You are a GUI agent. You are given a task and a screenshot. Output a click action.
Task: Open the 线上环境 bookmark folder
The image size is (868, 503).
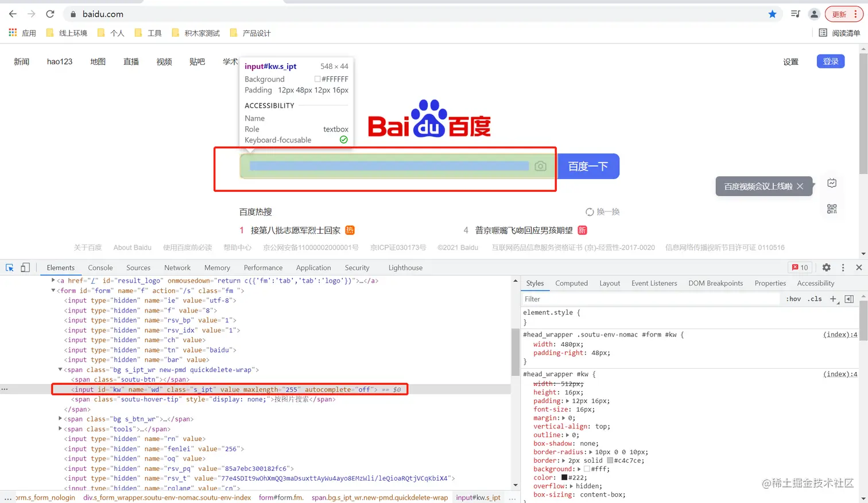(67, 33)
